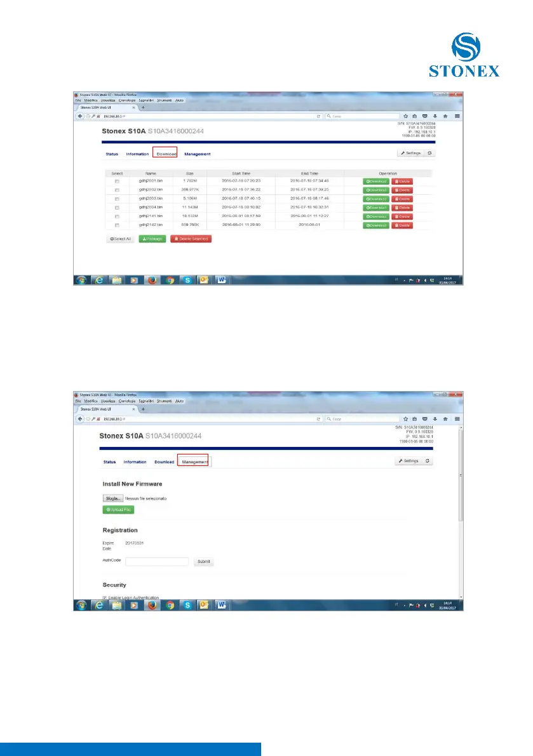This screenshot has height=756, width=533.
Task: Delete the gdhj2142.bin file
Action: tap(401, 225)
